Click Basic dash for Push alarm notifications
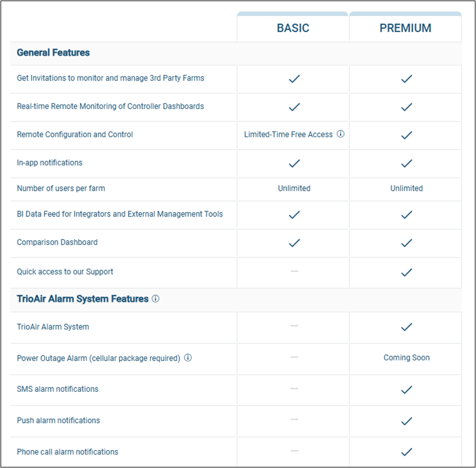 [294, 419]
